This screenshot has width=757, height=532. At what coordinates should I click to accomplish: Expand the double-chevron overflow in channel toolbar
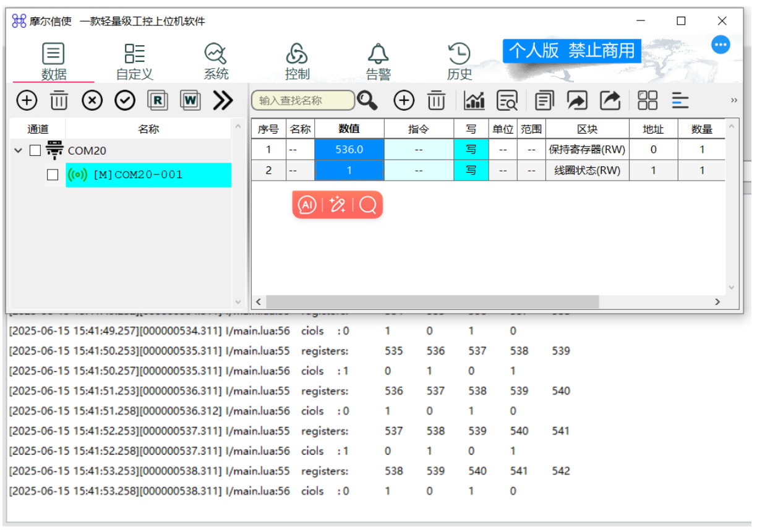(x=223, y=100)
